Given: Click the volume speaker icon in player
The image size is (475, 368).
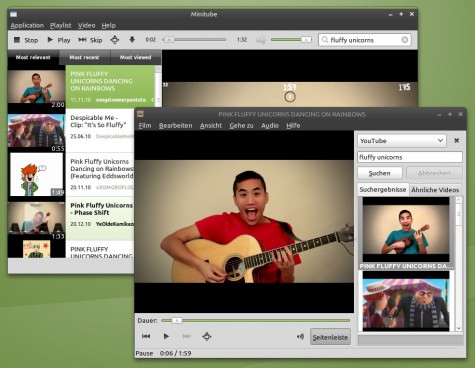Looking at the screenshot, I should pos(300,337).
